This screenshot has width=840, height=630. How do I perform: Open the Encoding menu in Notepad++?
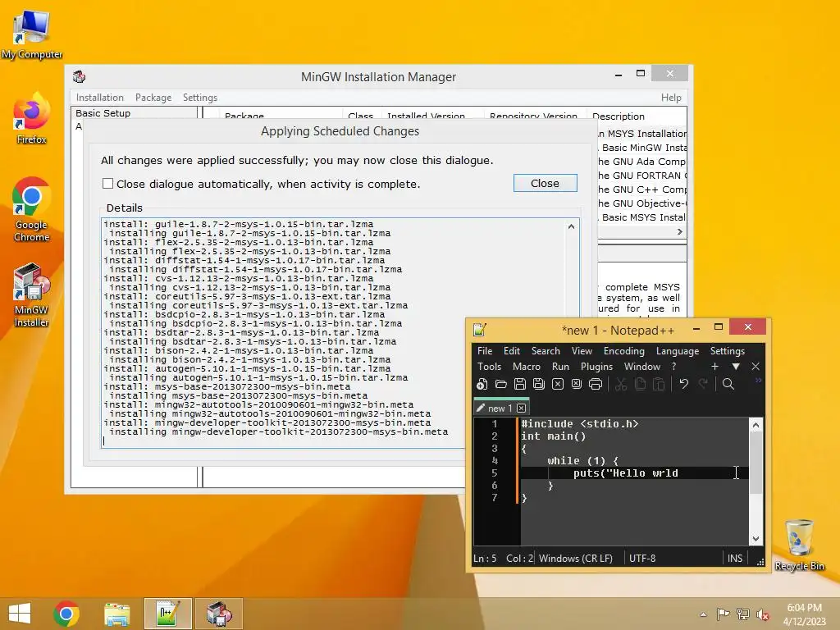pyautogui.click(x=623, y=351)
